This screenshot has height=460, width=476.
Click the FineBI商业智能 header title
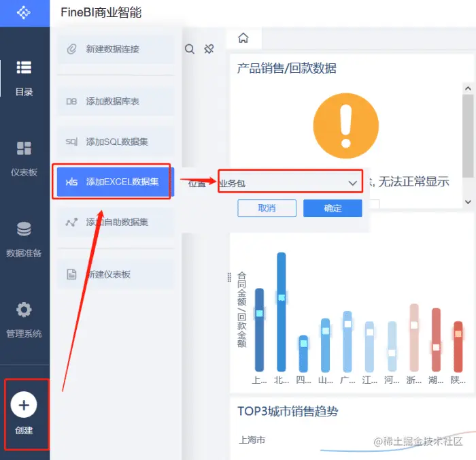point(101,12)
